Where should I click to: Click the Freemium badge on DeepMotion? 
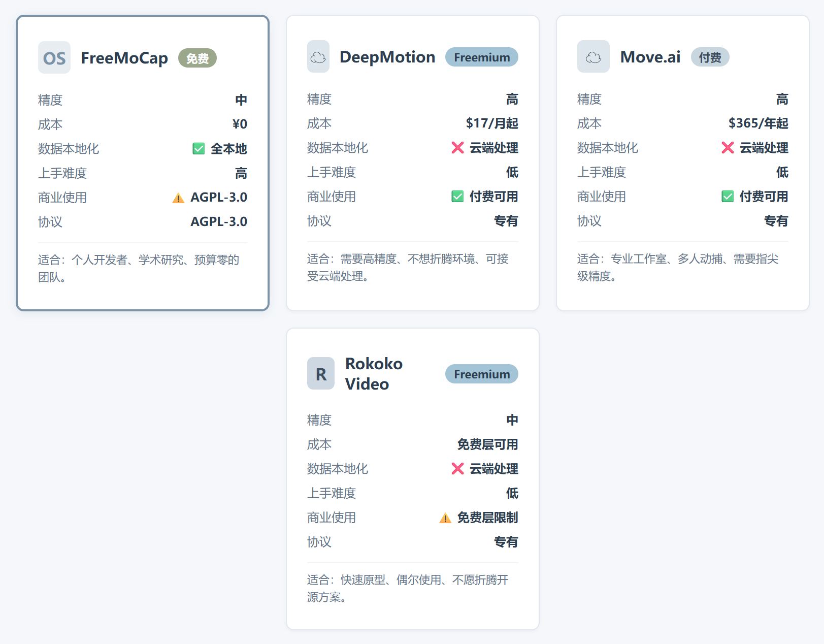coord(482,57)
